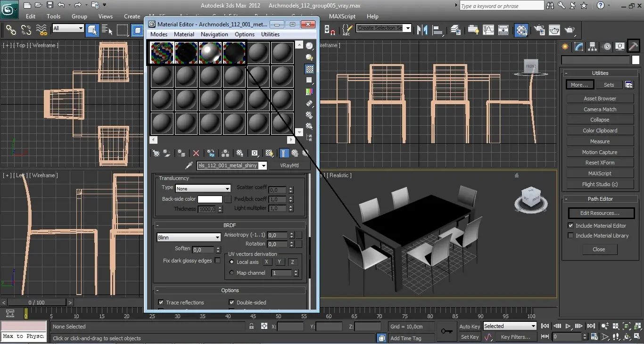Click the Edit Resources... button
The height and width of the screenshot is (344, 644).
click(600, 213)
